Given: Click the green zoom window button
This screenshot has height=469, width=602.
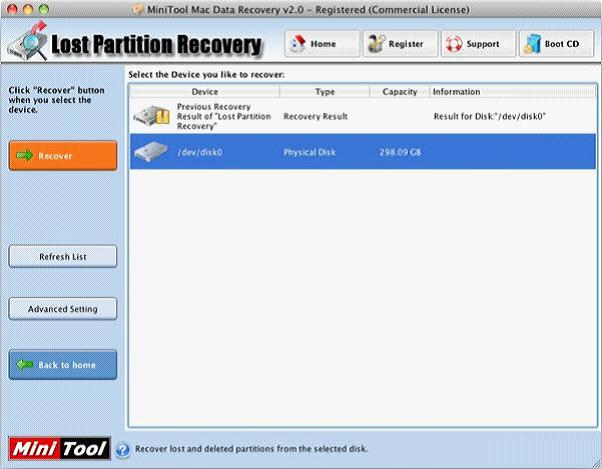Looking at the screenshot, I should coord(44,9).
